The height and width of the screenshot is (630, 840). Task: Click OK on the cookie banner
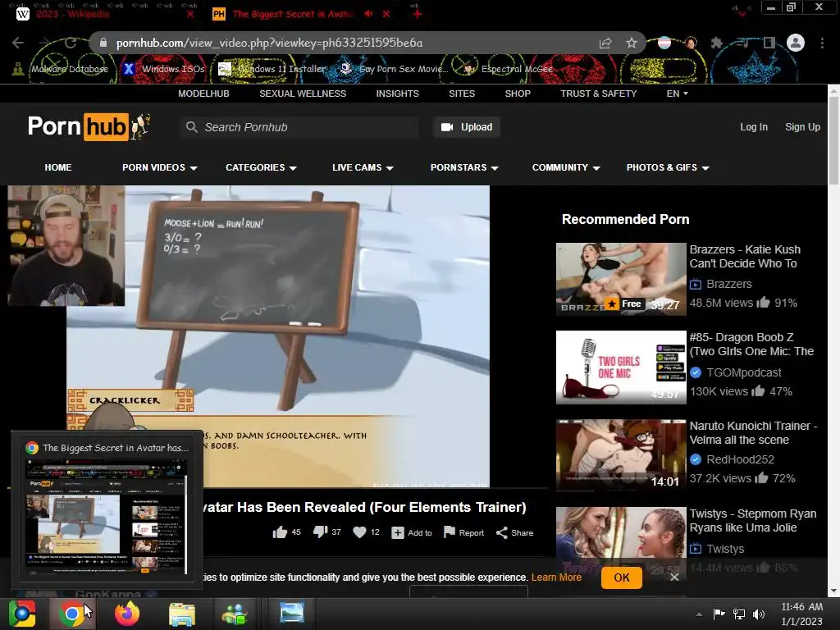tap(622, 577)
